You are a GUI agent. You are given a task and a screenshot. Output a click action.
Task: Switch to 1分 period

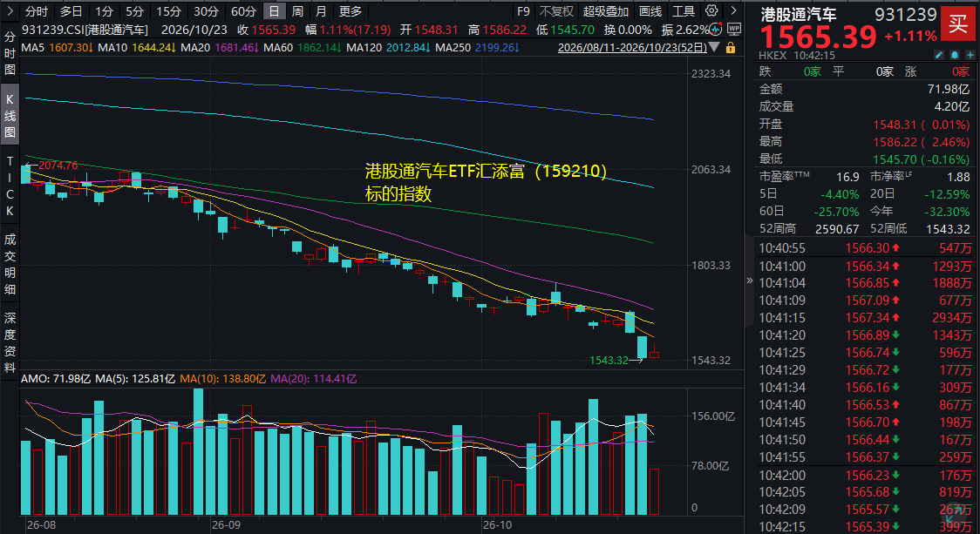104,11
